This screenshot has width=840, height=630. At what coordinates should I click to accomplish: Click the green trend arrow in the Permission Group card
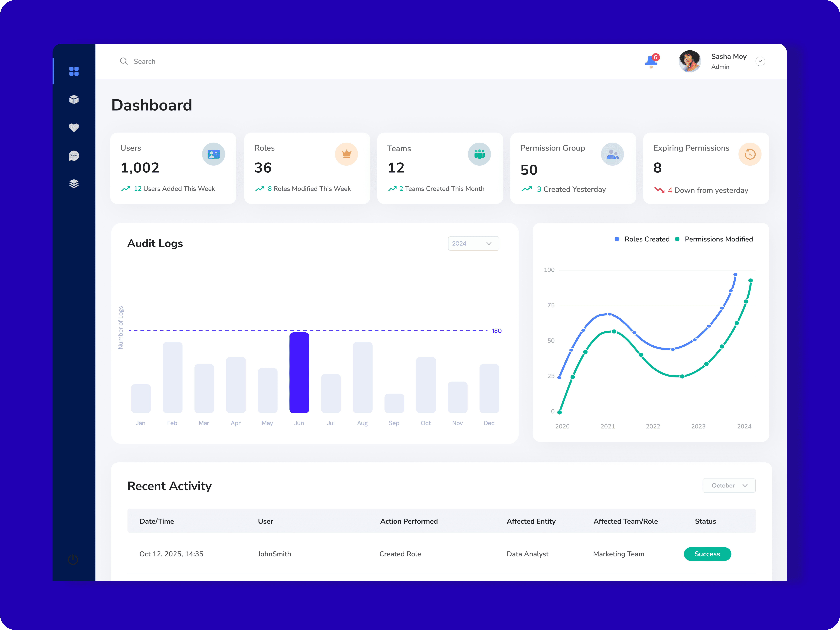pos(527,189)
